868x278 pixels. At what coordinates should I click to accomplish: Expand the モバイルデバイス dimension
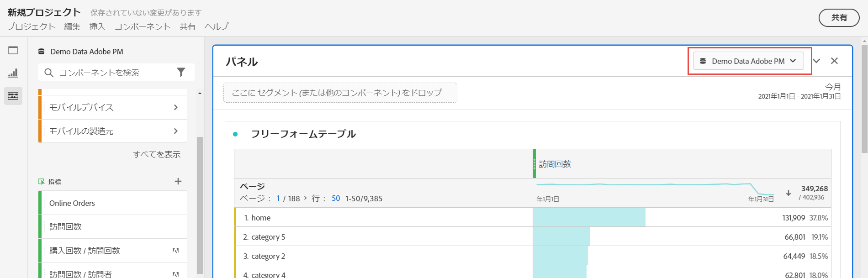click(176, 107)
